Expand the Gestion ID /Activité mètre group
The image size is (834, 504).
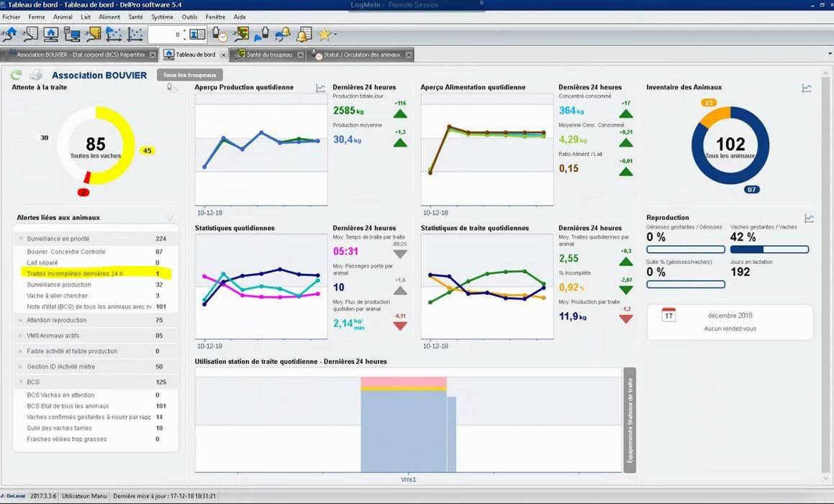(21, 366)
